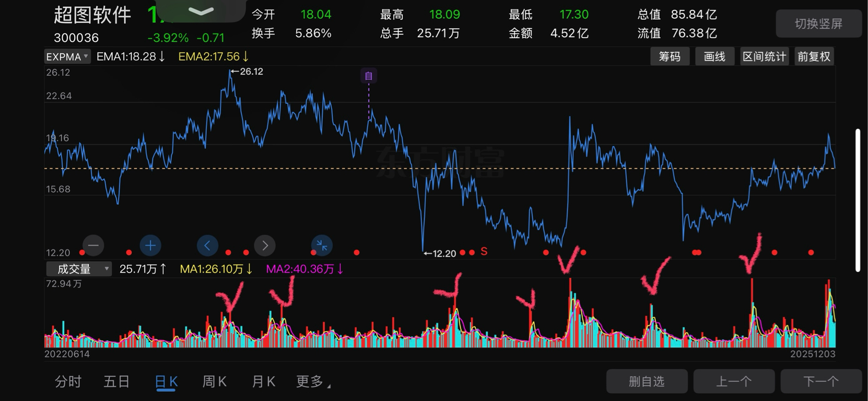Tap 72.94万 volume axis label
The width and height of the screenshot is (868, 401).
(64, 284)
